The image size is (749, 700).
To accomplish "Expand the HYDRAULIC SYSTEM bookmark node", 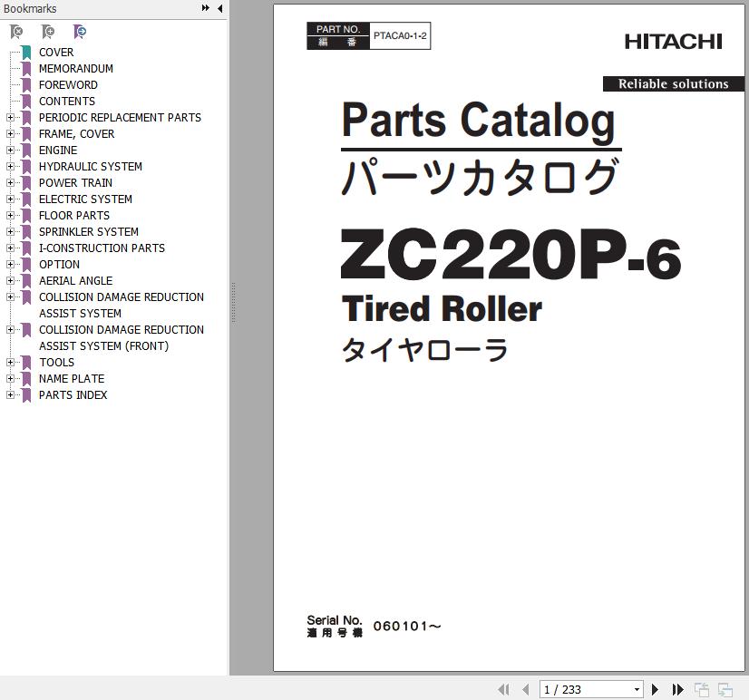I will click(10, 166).
